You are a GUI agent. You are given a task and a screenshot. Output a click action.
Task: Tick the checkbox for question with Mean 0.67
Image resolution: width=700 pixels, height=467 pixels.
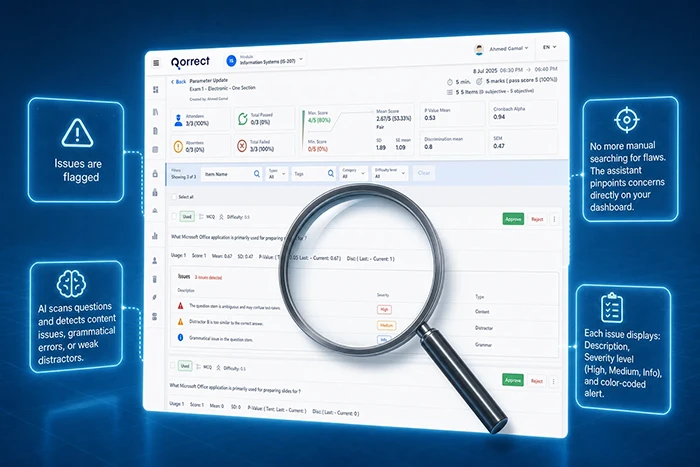174,216
